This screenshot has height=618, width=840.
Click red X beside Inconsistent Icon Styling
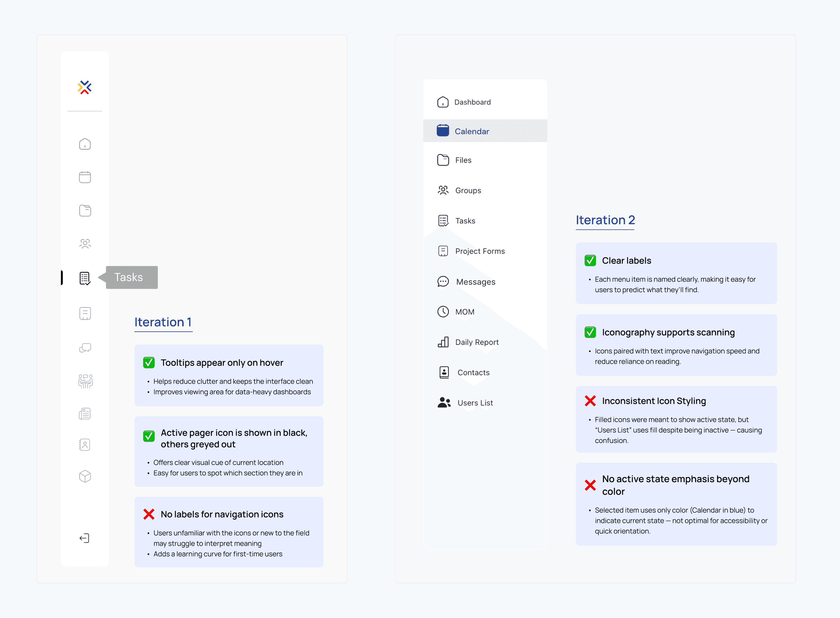pos(590,401)
